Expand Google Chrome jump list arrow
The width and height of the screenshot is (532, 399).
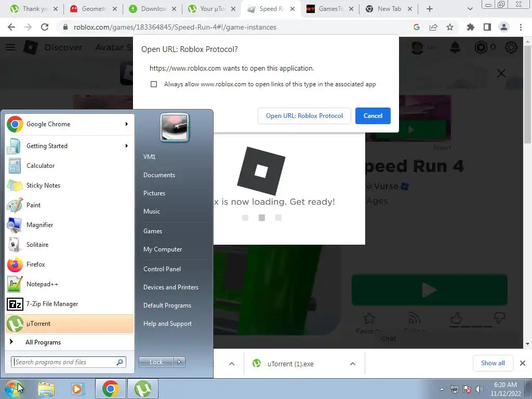coord(127,124)
